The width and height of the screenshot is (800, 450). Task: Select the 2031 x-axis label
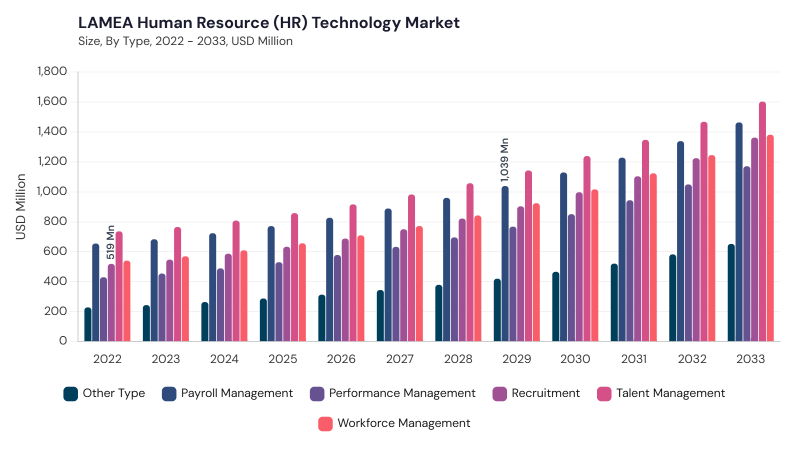pos(634,359)
